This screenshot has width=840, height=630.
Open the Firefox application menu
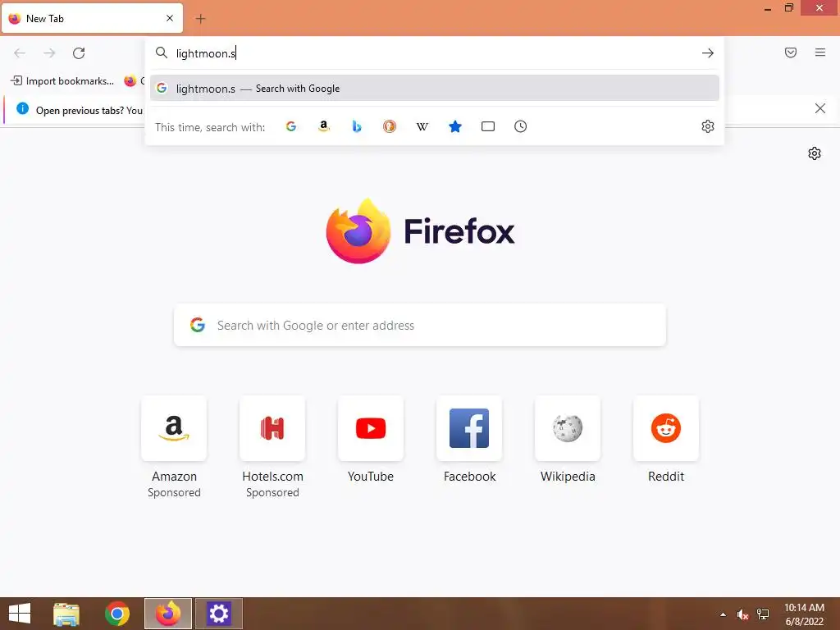(x=820, y=52)
